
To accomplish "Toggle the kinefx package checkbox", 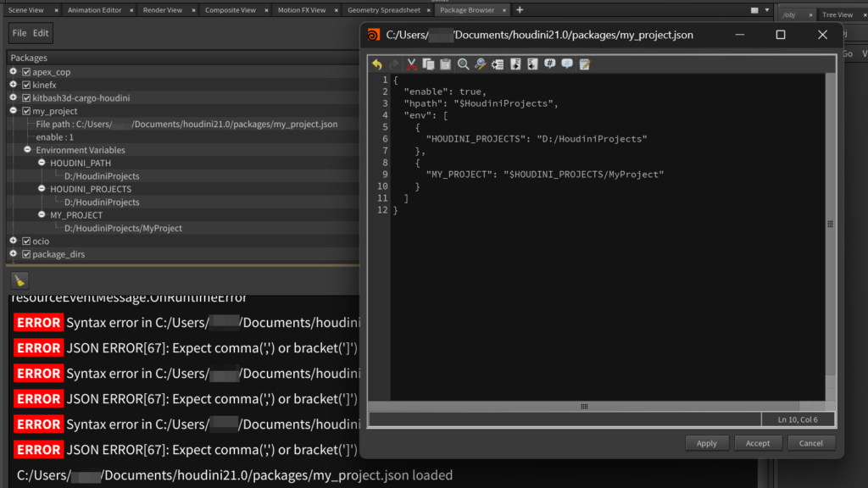I will click(x=26, y=86).
